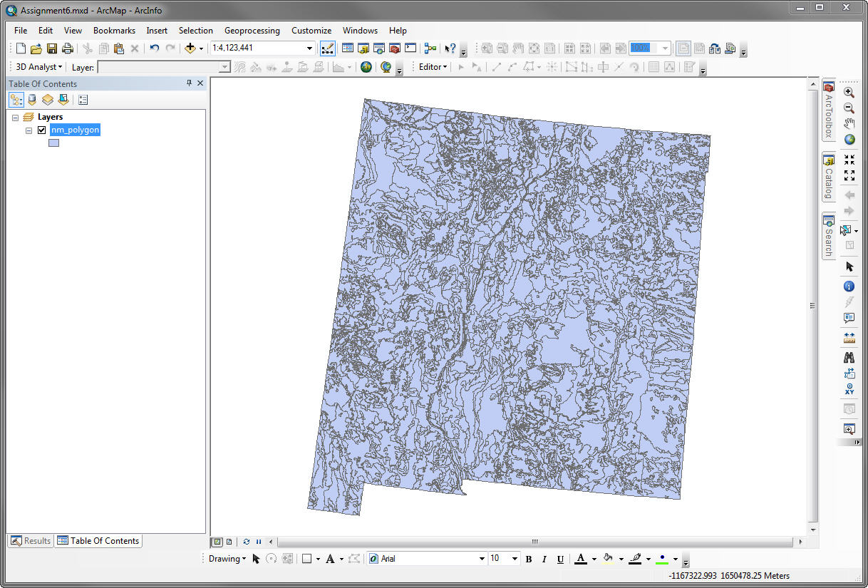The height and width of the screenshot is (588, 868).
Task: Click the Add Data button
Action: (190, 48)
